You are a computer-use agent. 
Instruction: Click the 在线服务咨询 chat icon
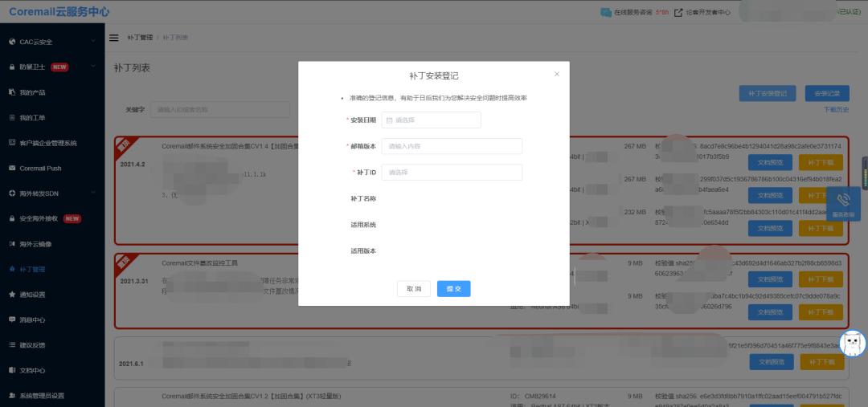(x=605, y=12)
